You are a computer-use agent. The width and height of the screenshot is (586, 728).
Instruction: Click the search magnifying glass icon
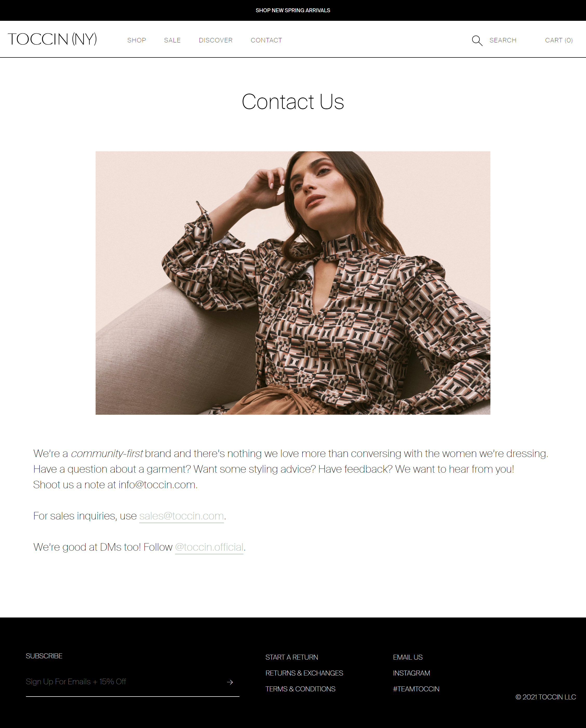(x=477, y=41)
